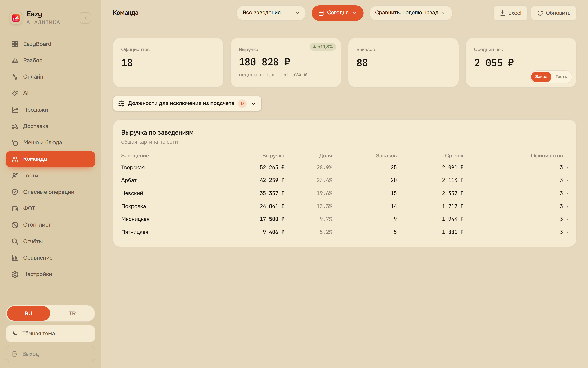Click the Официантов summary card
Image resolution: width=588 pixels, height=368 pixels.
[x=168, y=63]
